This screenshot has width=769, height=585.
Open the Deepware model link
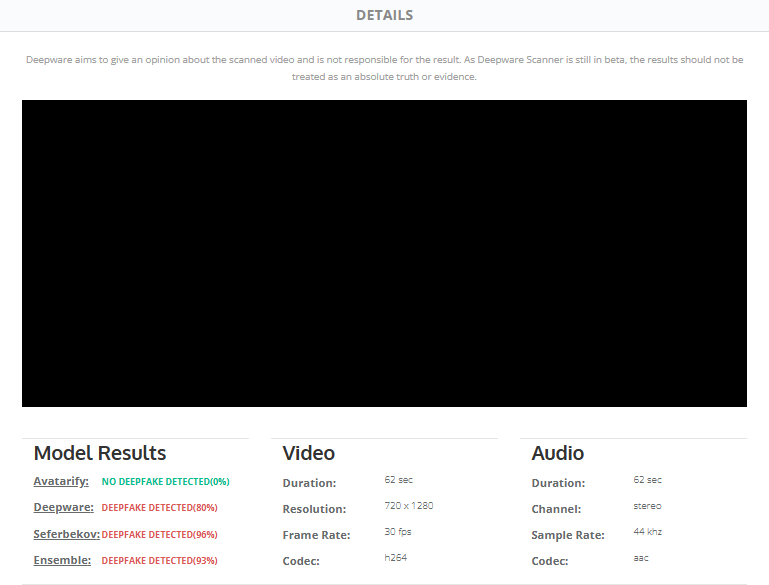(x=63, y=507)
